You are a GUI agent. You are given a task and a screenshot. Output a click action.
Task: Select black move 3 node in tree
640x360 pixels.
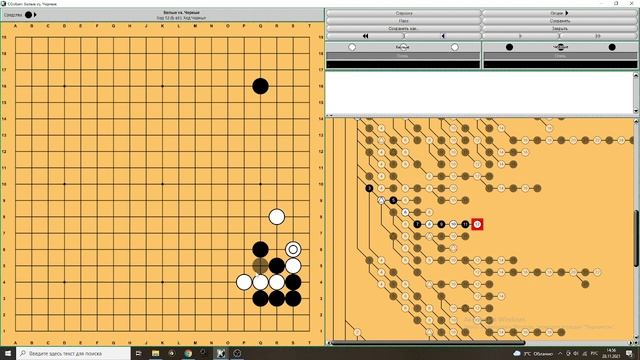coord(369,188)
